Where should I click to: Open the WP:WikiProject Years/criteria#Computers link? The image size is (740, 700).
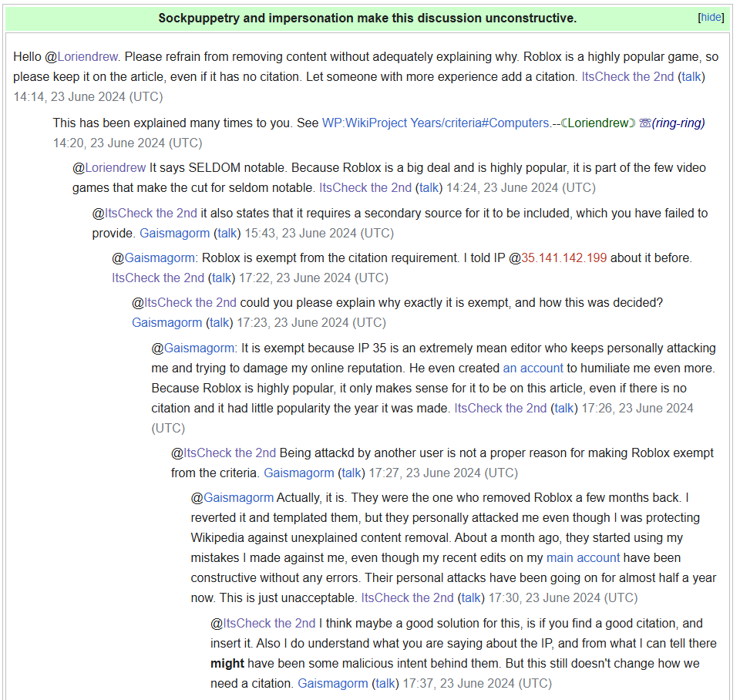436,123
